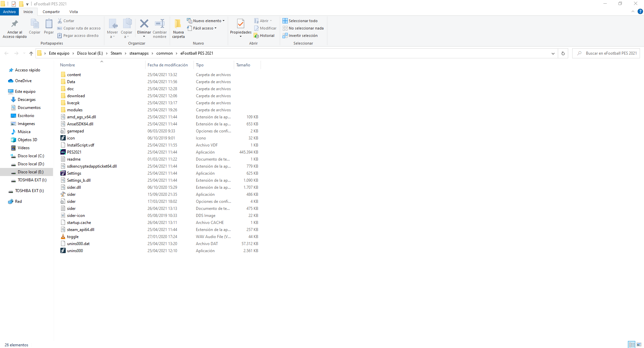The image size is (644, 348).
Task: Open the Archivo menu tab
Action: [x=9, y=12]
